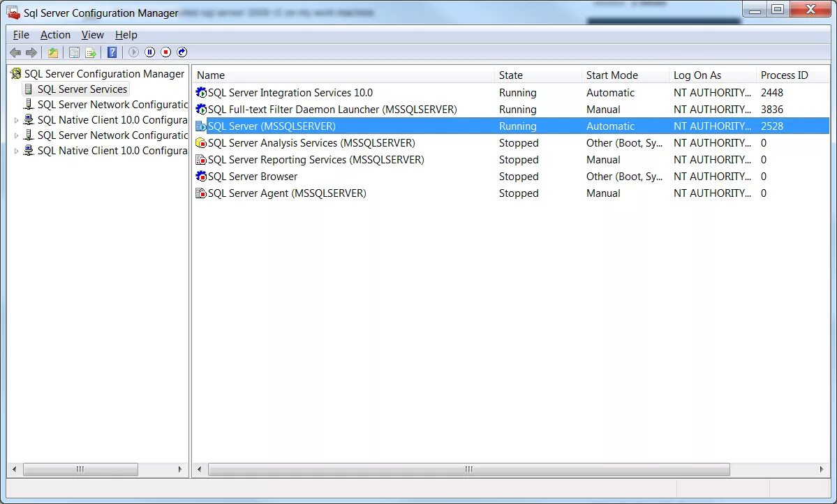Click the Forward arrow toolbar icon
Image resolution: width=837 pixels, height=504 pixels.
coord(31,52)
